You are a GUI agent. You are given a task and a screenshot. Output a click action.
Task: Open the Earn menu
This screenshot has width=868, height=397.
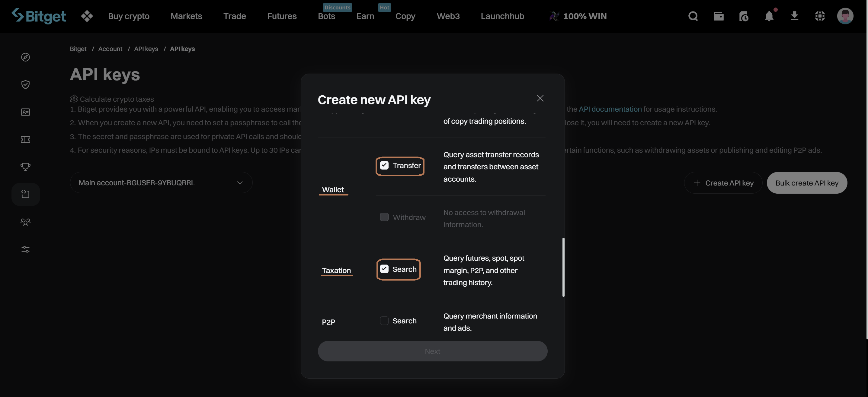coord(365,16)
